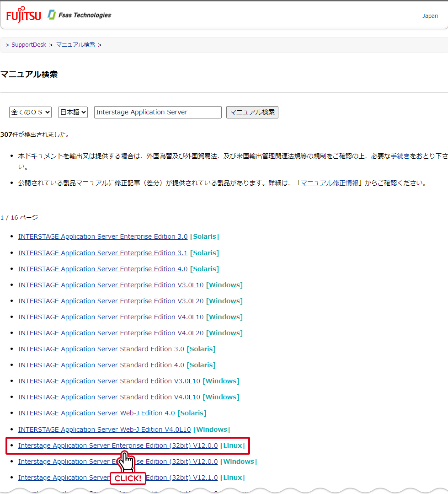
Task: Open the マニュアル検索 breadcrumb link
Action: click(75, 45)
